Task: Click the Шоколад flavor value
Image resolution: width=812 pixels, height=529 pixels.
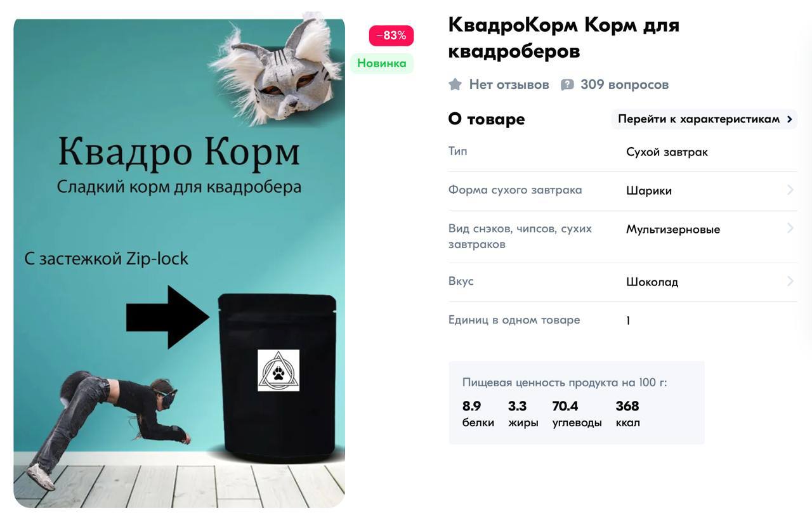Action: (x=652, y=282)
